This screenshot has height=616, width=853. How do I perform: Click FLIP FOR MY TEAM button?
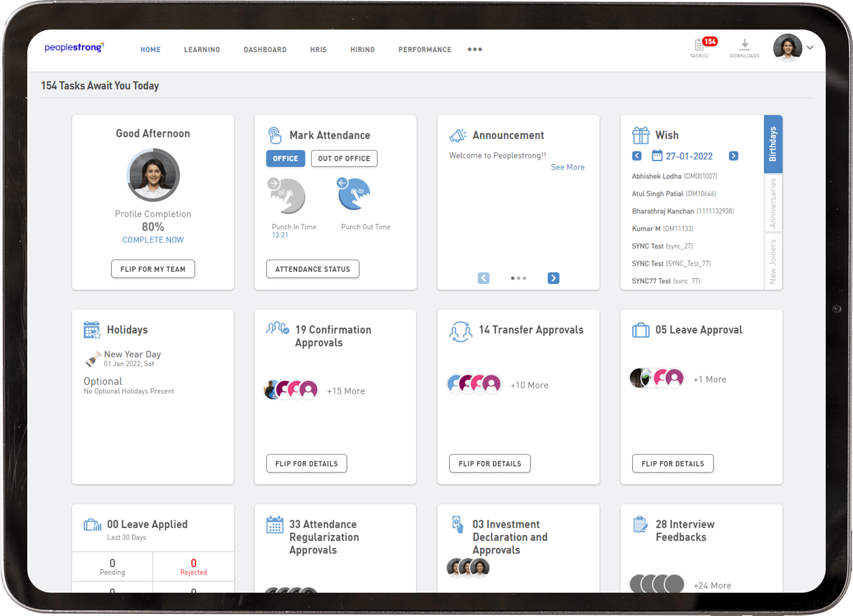153,269
